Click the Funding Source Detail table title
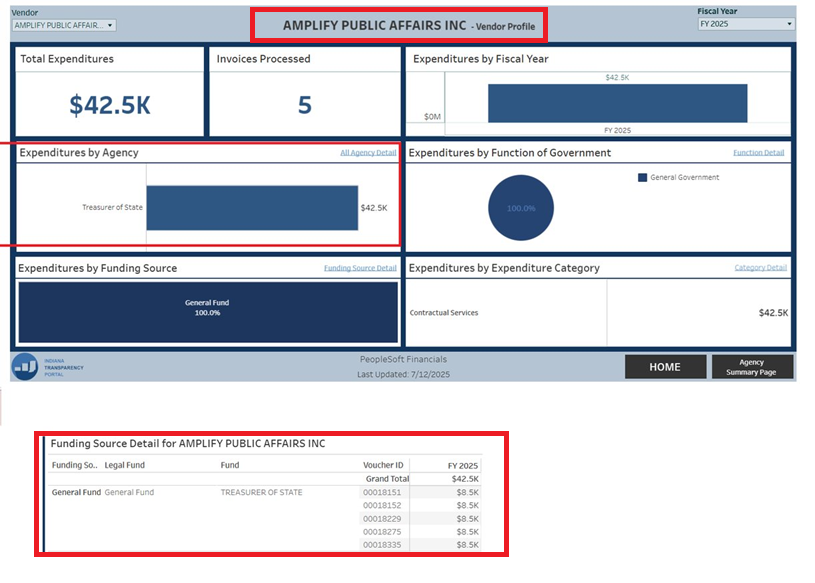 [x=188, y=444]
